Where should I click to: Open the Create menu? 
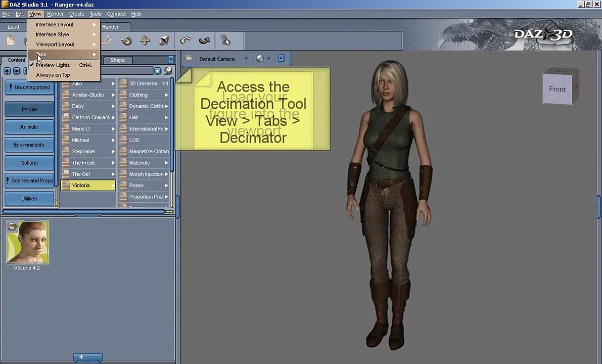[x=77, y=14]
